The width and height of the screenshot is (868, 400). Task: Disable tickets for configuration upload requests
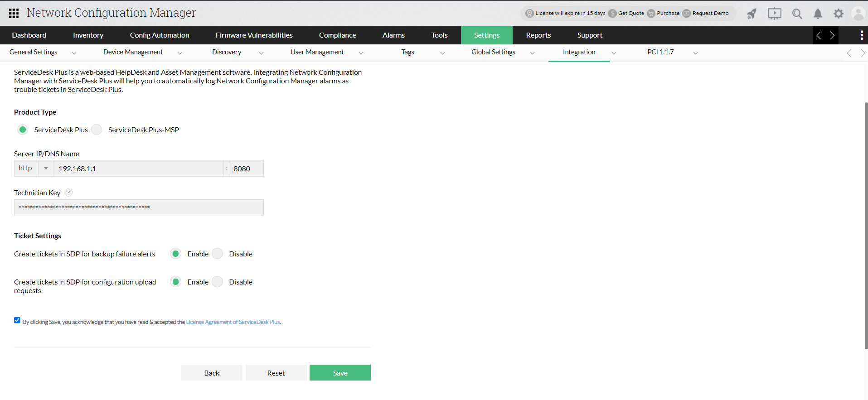point(218,282)
